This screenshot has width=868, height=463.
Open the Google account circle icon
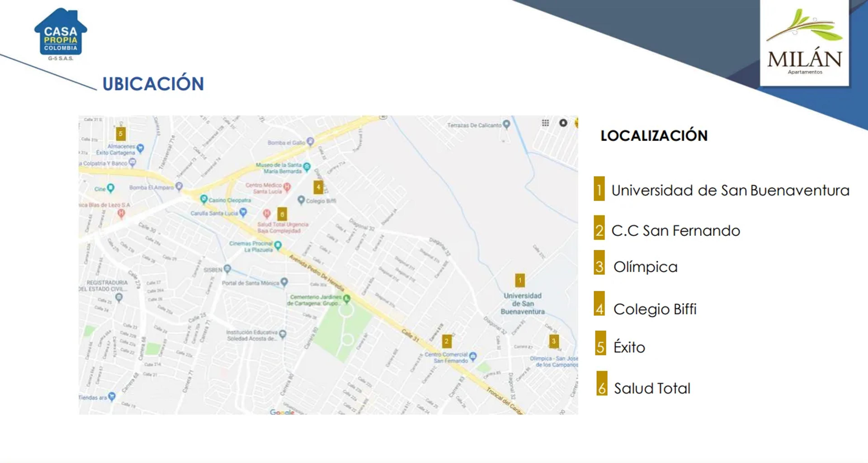pyautogui.click(x=563, y=123)
